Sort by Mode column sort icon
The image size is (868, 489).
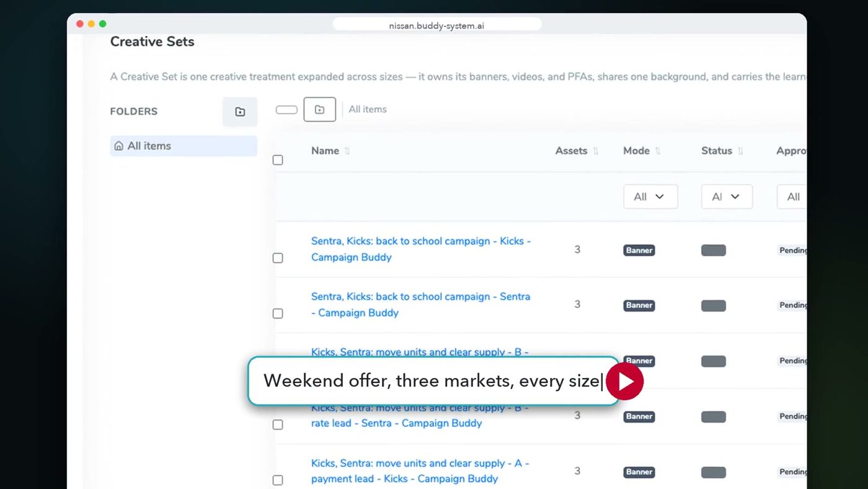pyautogui.click(x=658, y=151)
